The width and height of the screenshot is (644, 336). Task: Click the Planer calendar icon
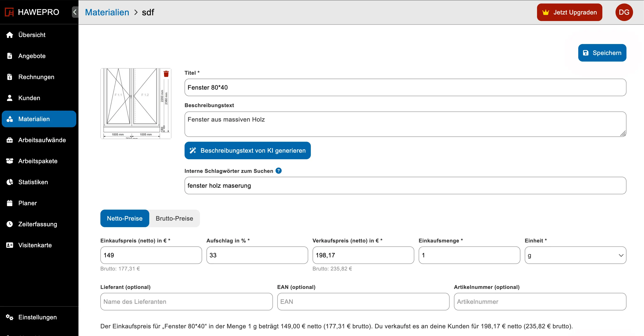click(x=9, y=203)
